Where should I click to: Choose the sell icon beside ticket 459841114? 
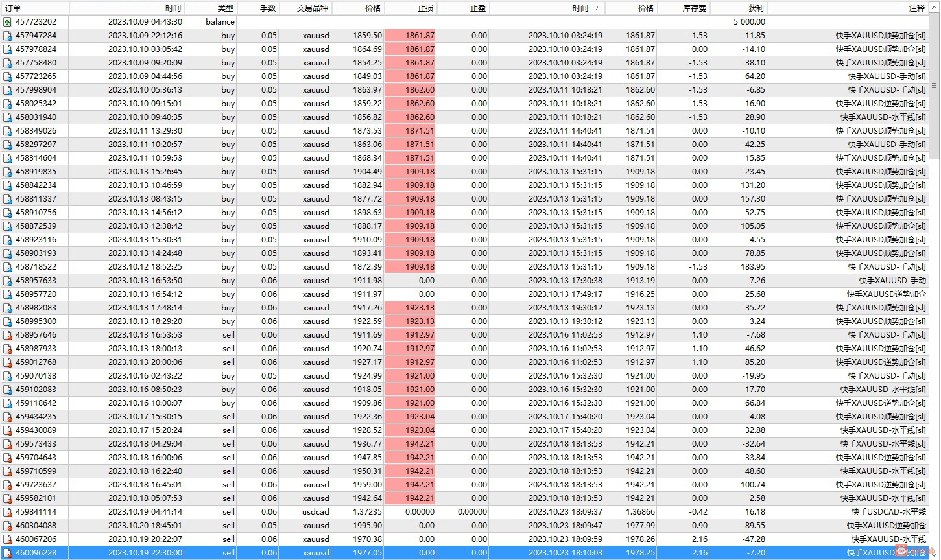coord(8,512)
